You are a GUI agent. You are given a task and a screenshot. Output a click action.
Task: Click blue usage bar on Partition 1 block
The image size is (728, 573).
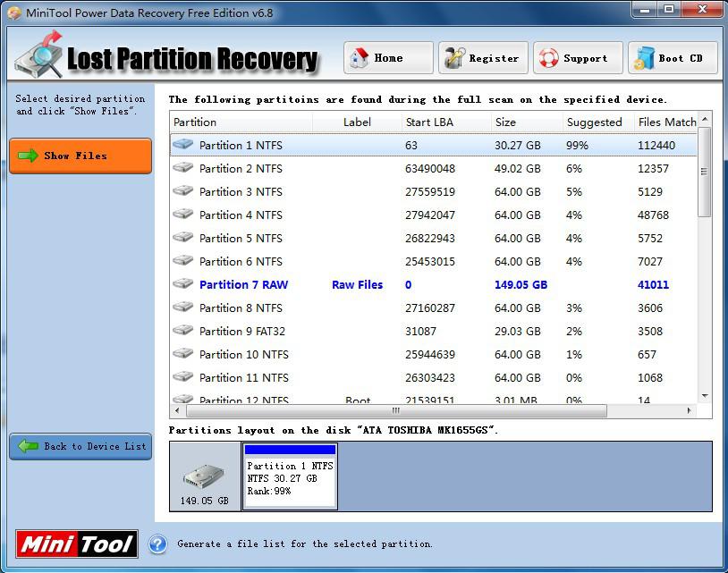tap(290, 449)
